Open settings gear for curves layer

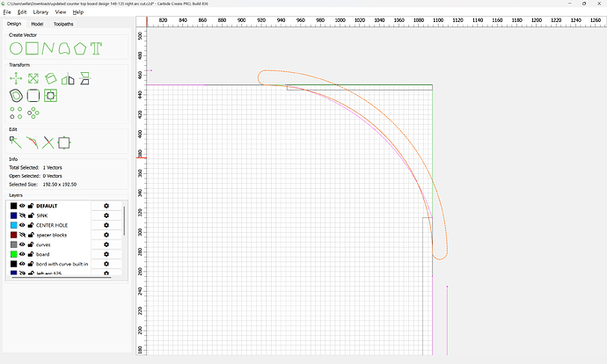(106, 244)
